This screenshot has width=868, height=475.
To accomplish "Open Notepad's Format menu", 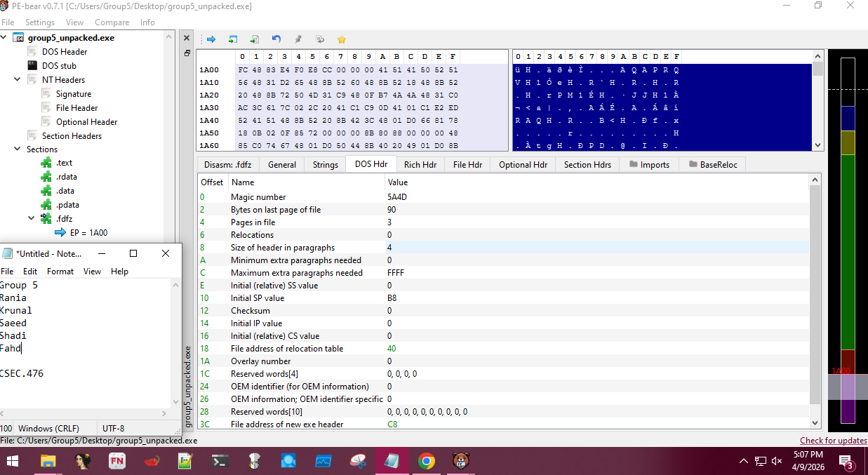I will click(60, 272).
